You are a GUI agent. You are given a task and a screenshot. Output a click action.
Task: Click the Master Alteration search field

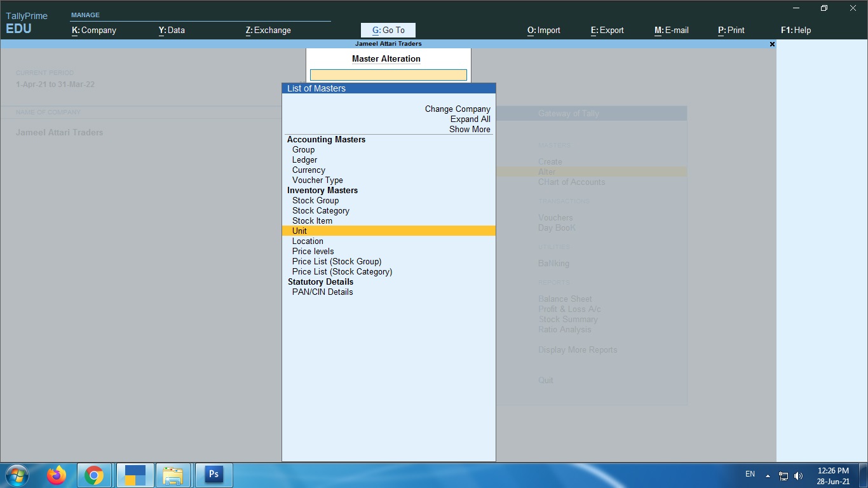[388, 75]
